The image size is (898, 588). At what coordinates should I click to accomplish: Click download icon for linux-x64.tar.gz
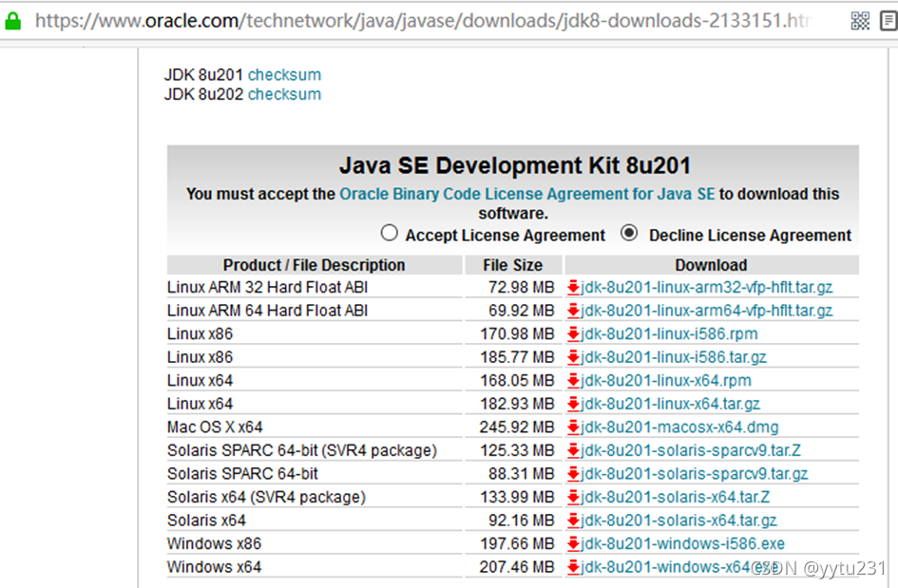pyautogui.click(x=573, y=405)
